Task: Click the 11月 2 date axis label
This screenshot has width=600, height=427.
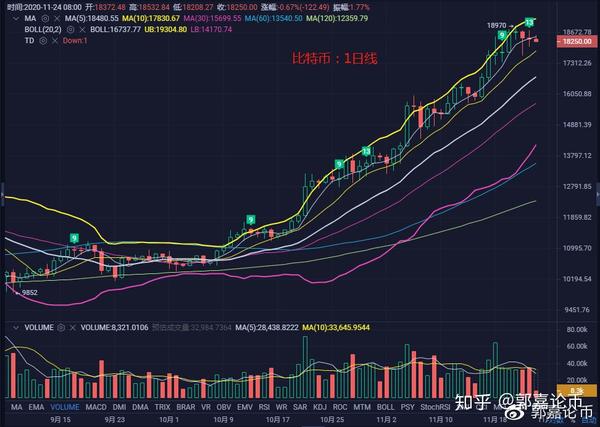Action: click(386, 420)
